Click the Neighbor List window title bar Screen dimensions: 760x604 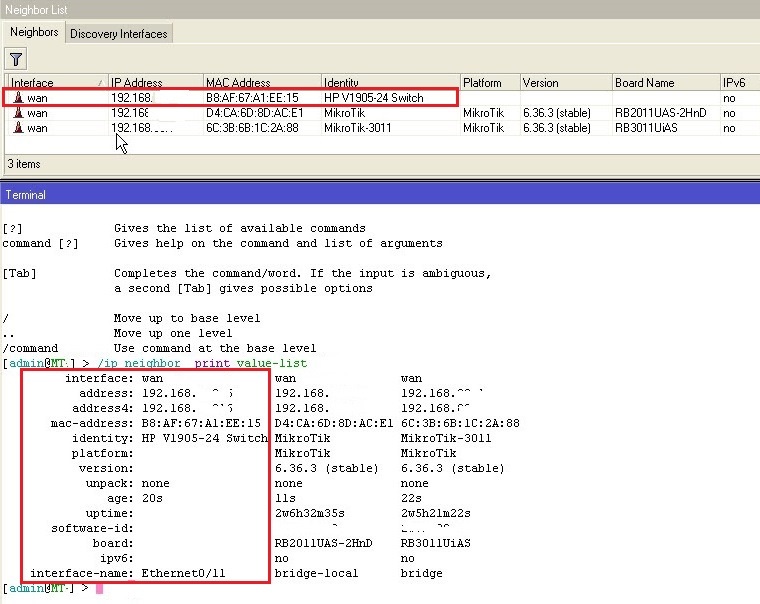pyautogui.click(x=380, y=9)
